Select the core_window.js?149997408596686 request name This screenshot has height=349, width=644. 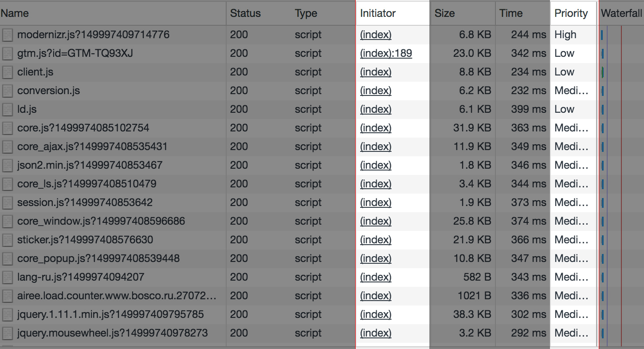(x=101, y=221)
